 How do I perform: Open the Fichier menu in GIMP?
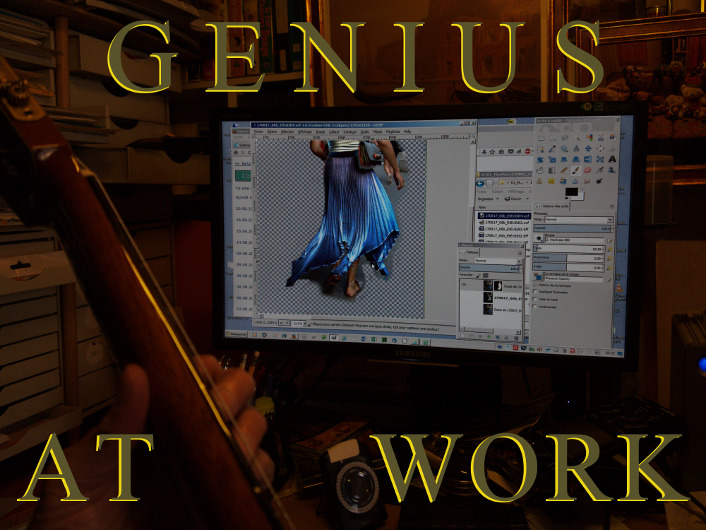coord(258,131)
